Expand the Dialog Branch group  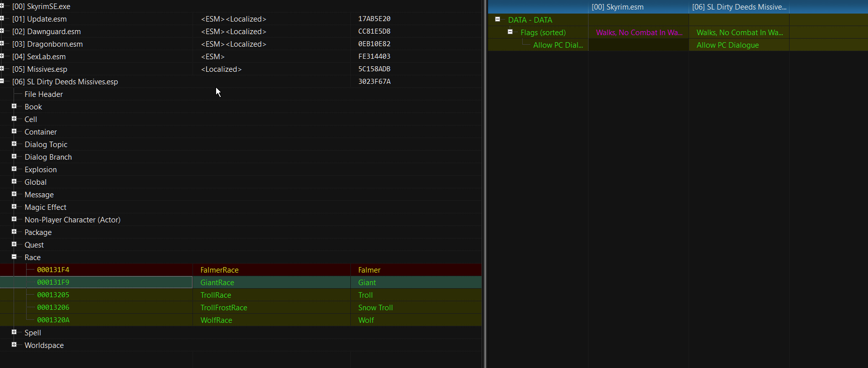pos(14,157)
